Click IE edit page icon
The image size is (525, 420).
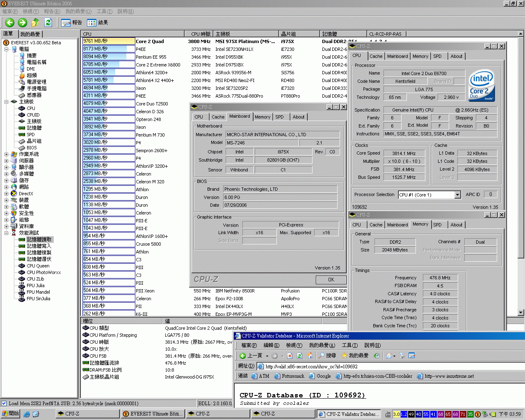pyautogui.click(x=412, y=356)
